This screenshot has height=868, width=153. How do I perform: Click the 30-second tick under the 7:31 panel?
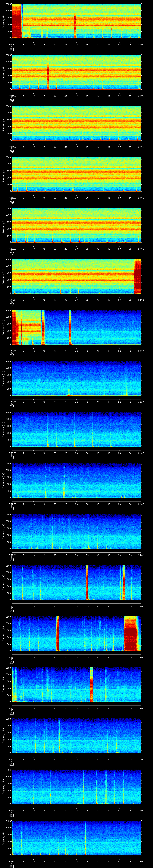click(76, 504)
